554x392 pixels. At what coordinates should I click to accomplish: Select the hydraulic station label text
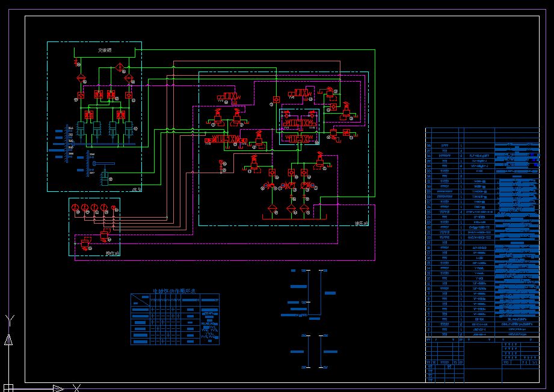[362, 223]
